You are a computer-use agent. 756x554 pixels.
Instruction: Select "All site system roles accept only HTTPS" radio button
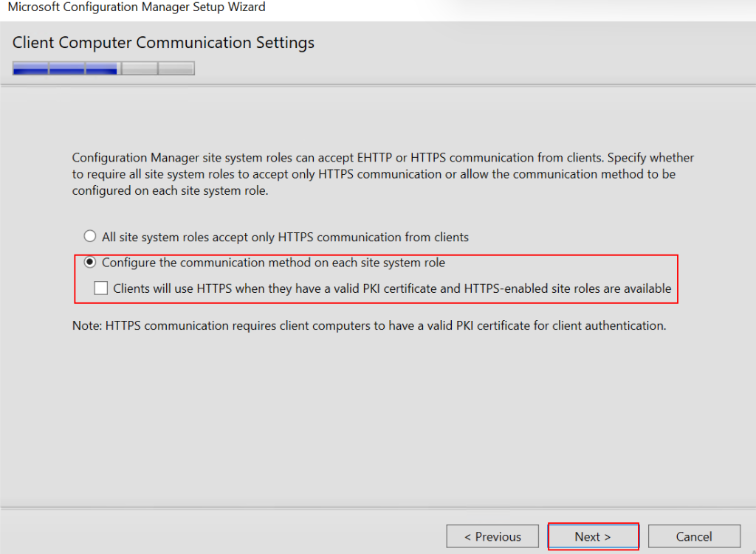(90, 237)
